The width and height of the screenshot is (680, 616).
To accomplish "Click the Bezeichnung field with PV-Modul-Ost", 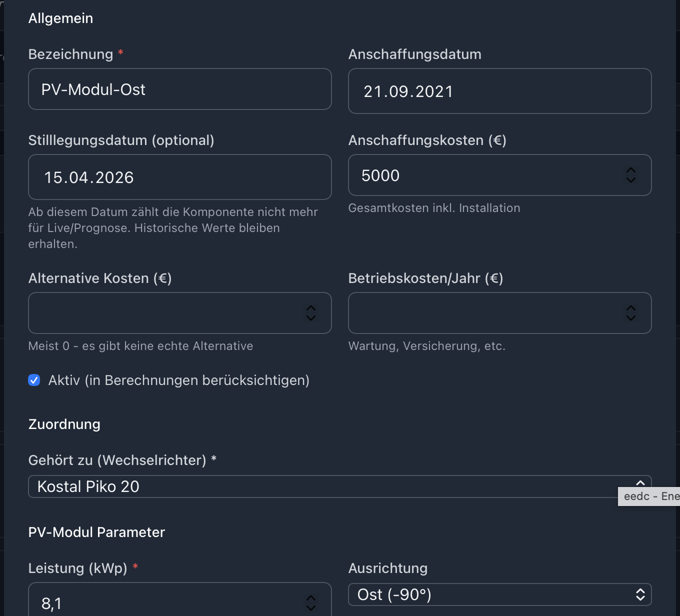I will (x=179, y=89).
